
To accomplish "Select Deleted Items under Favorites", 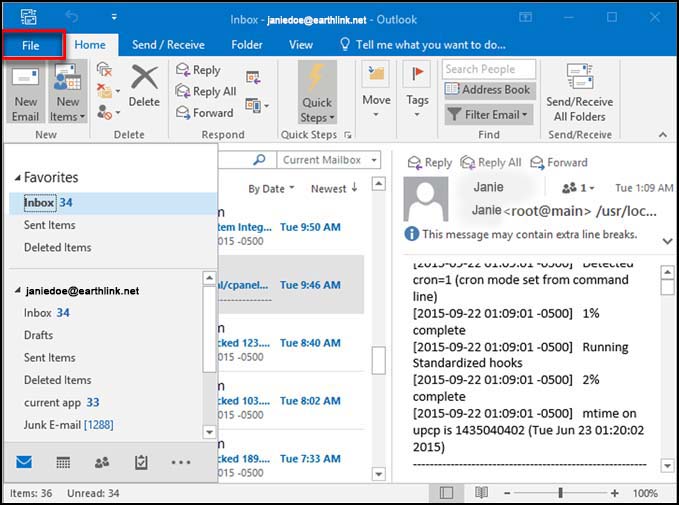I will [x=58, y=248].
